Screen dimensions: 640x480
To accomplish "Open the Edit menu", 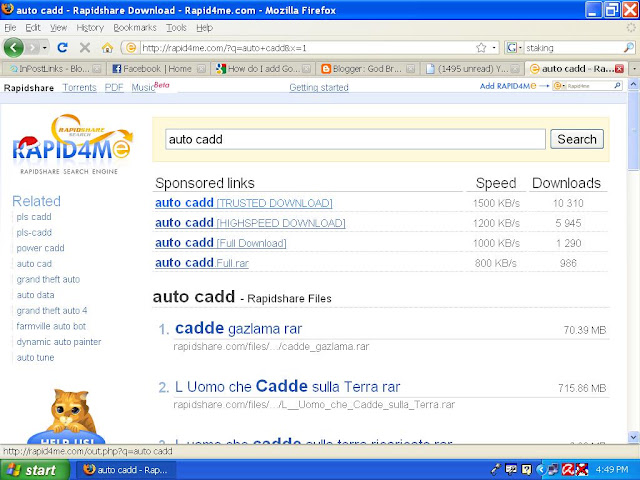I will (x=33, y=28).
